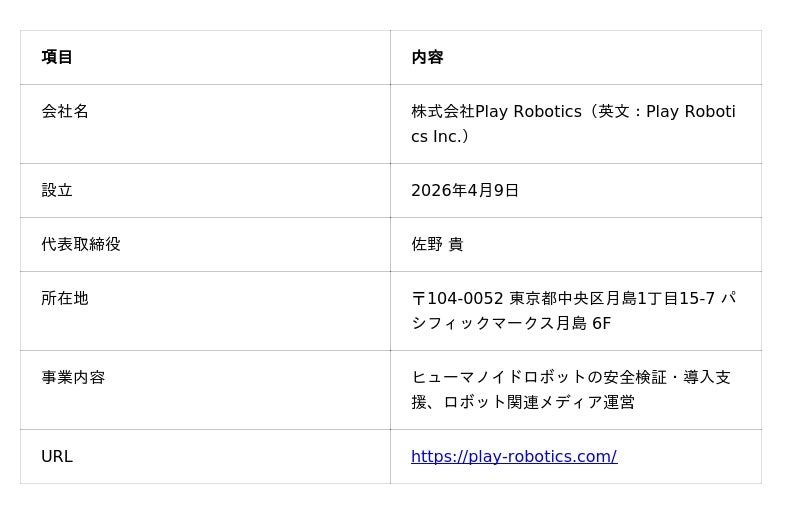Select the 会社名 row label
Viewport: 800px width, 514px height.
click(x=65, y=111)
